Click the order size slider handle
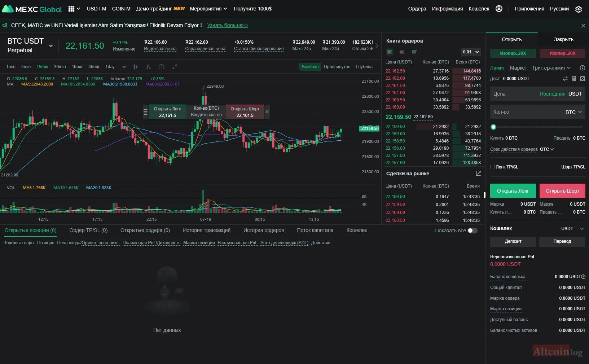This screenshot has width=589, height=364. 493,127
